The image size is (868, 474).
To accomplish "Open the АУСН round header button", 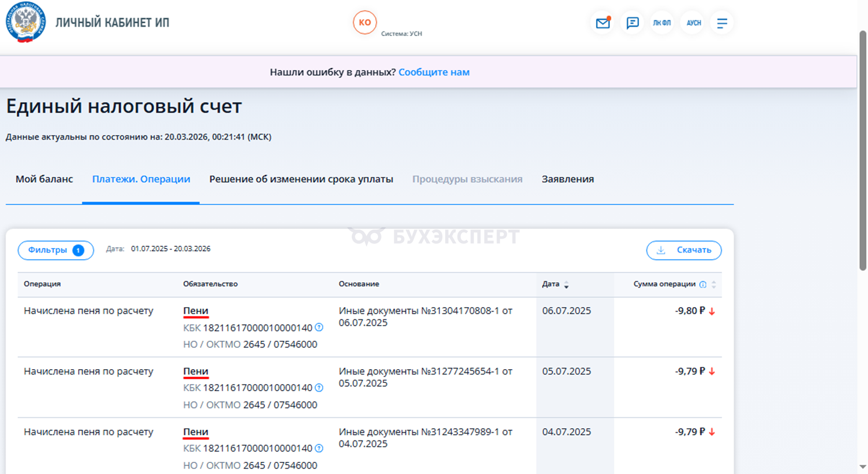I will [x=693, y=23].
